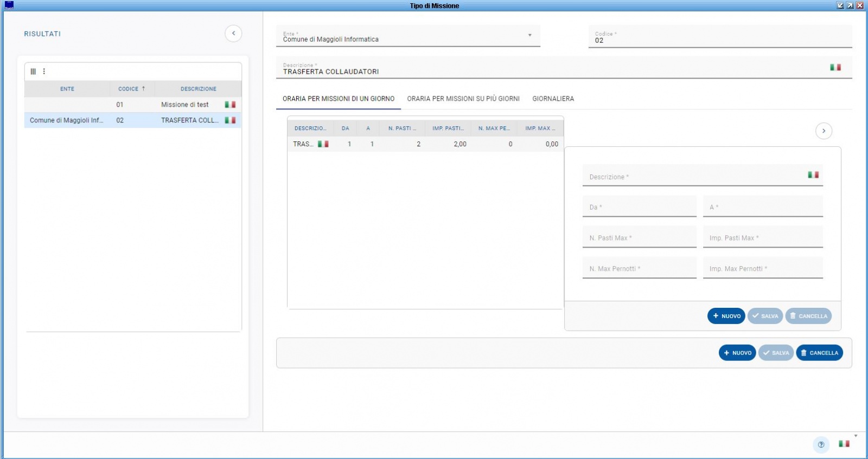Click the flag icon beside Missione di test
868x459 pixels.
(x=230, y=105)
